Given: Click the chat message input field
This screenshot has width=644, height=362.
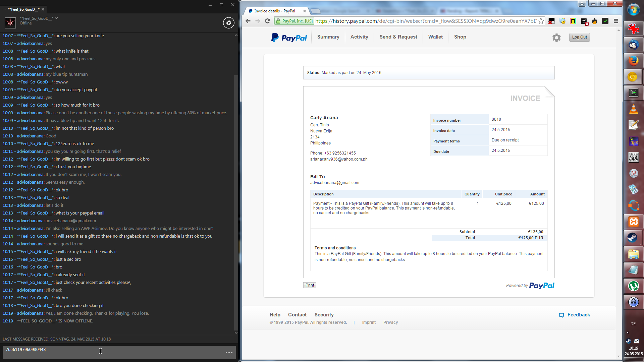Looking at the screenshot, I should [x=114, y=352].
